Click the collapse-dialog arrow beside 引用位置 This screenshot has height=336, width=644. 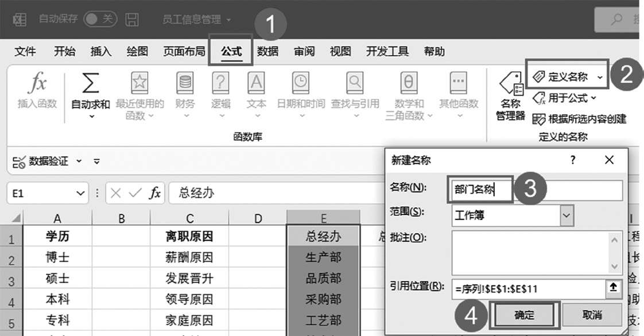tap(613, 288)
